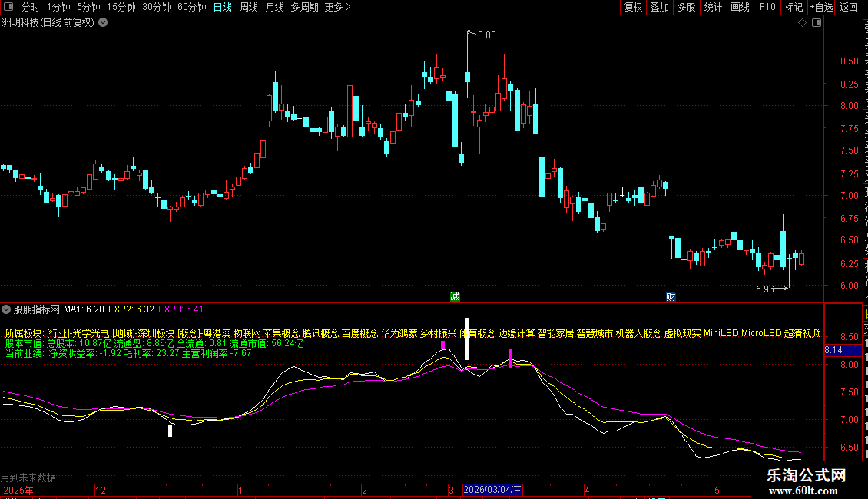The width and height of the screenshot is (868, 499).
Task: Click the 复权 button
Action: (633, 7)
